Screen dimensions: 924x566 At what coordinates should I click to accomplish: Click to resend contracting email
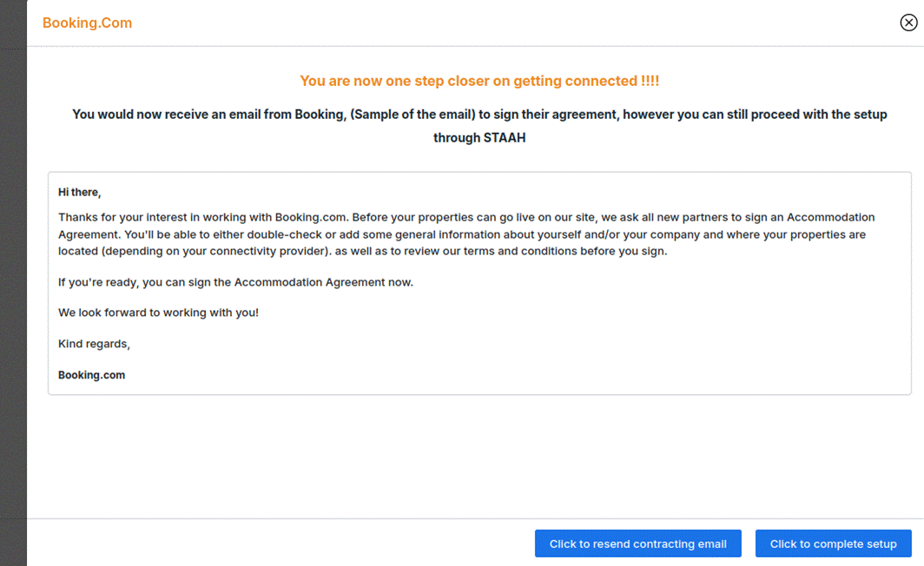pyautogui.click(x=637, y=543)
